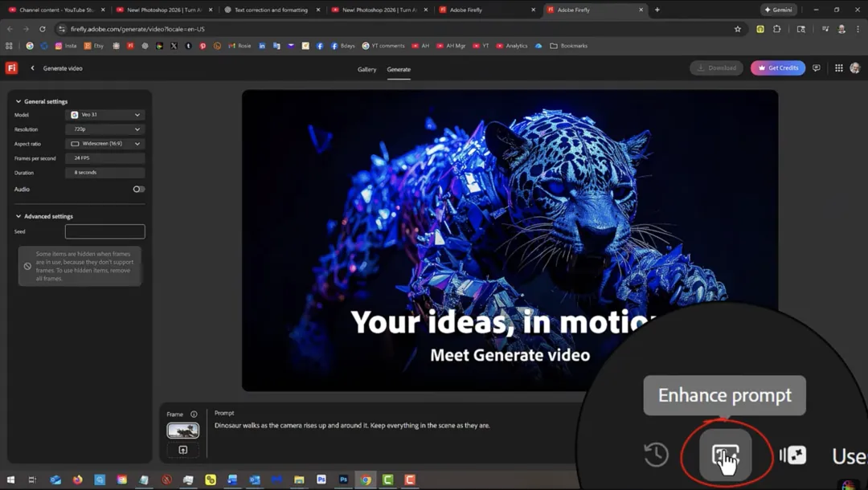Open the Adobe apps grid icon
Image resolution: width=868 pixels, height=490 pixels.
[x=839, y=67]
